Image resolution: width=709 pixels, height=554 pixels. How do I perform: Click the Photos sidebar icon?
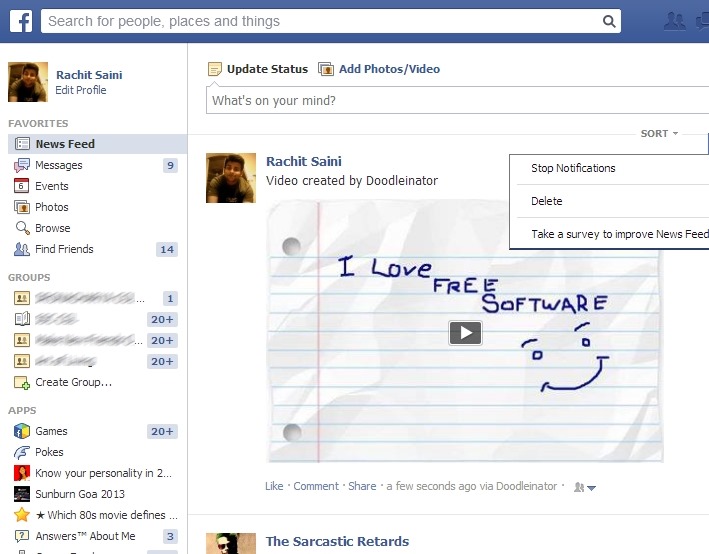pyautogui.click(x=22, y=207)
